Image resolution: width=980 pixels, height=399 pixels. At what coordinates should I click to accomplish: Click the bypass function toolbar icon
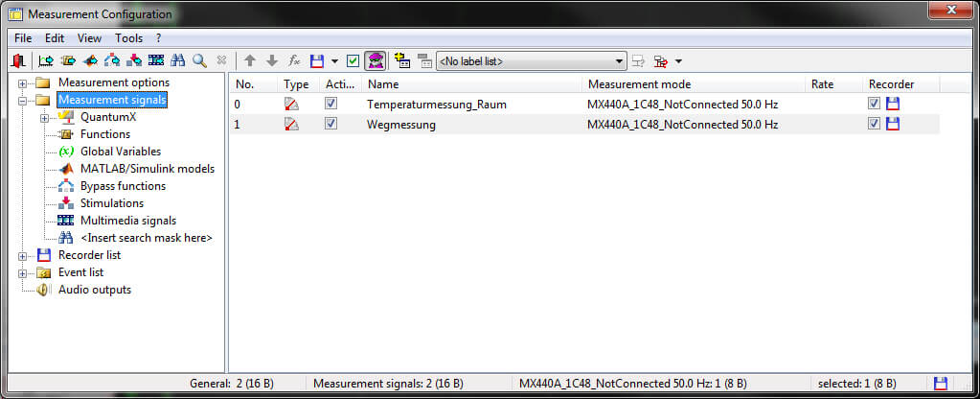[112, 60]
